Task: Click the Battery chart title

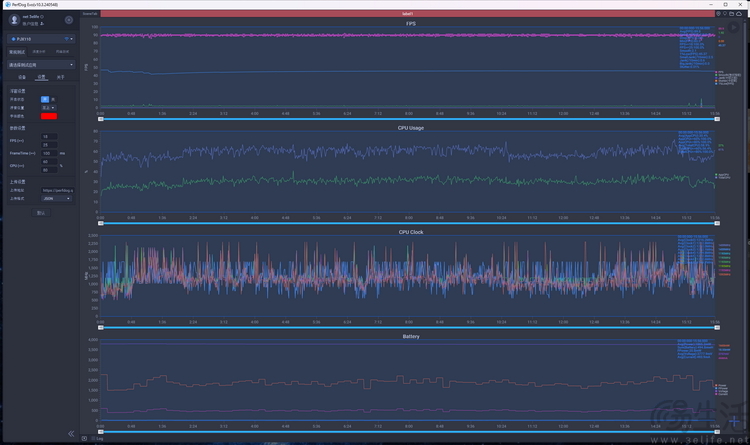Action: pos(411,336)
